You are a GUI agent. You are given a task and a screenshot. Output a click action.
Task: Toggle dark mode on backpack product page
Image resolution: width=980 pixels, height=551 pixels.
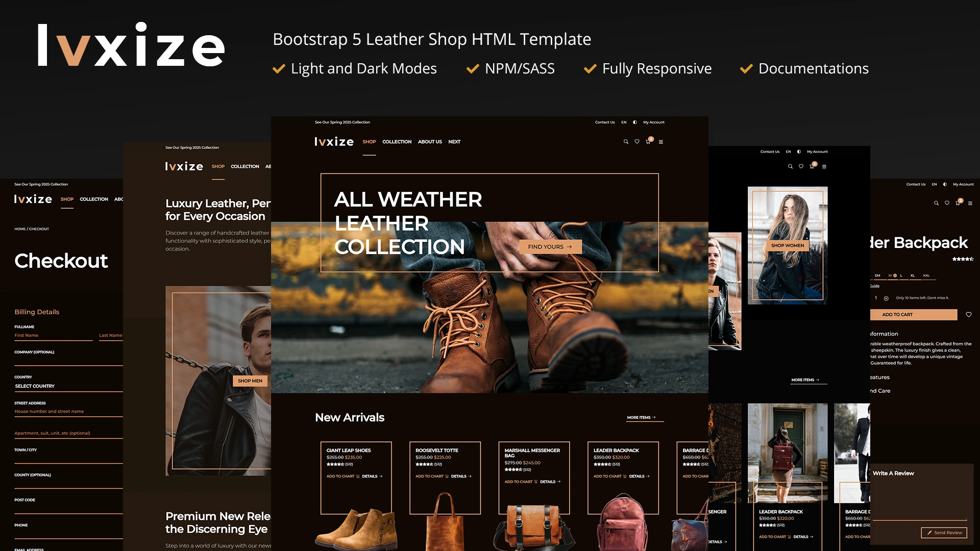[x=945, y=184]
